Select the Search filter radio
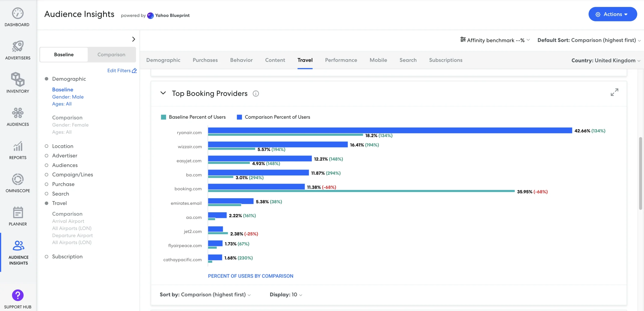Viewport: 644px width, 311px height. click(46, 194)
